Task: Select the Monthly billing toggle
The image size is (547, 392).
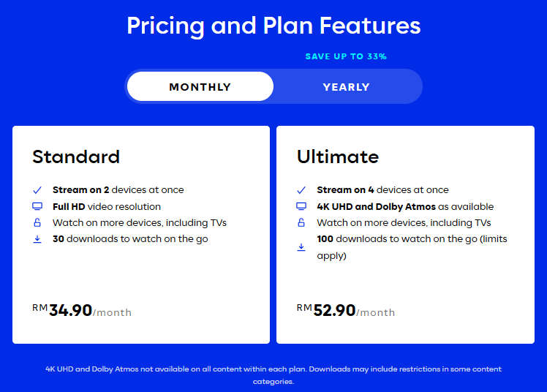Action: point(200,86)
